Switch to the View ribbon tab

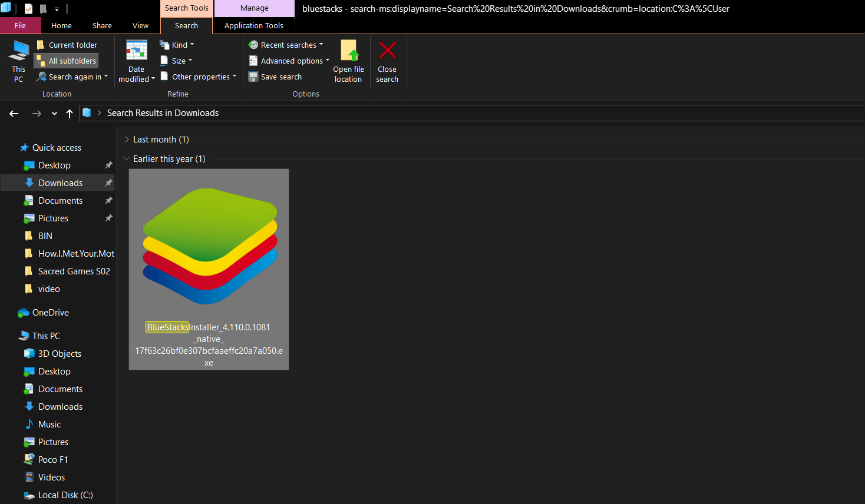point(140,25)
